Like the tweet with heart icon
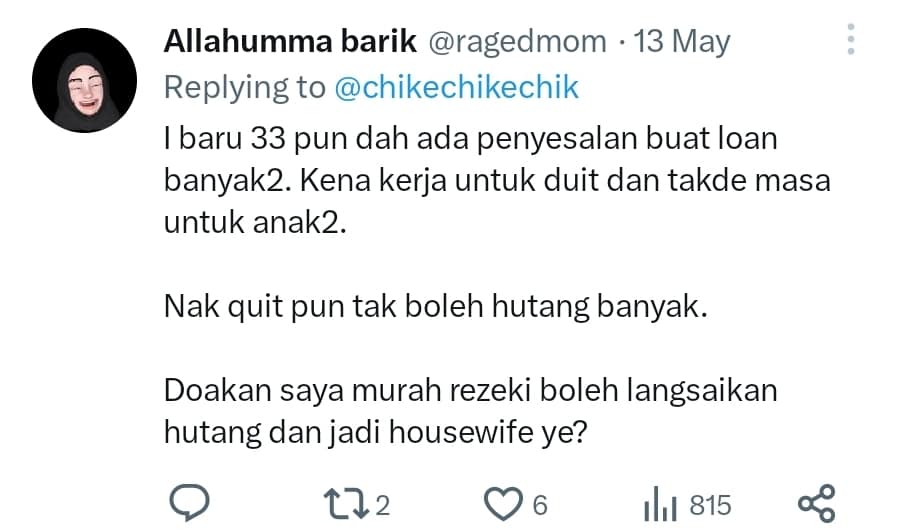The height and width of the screenshot is (530, 904). click(x=502, y=504)
